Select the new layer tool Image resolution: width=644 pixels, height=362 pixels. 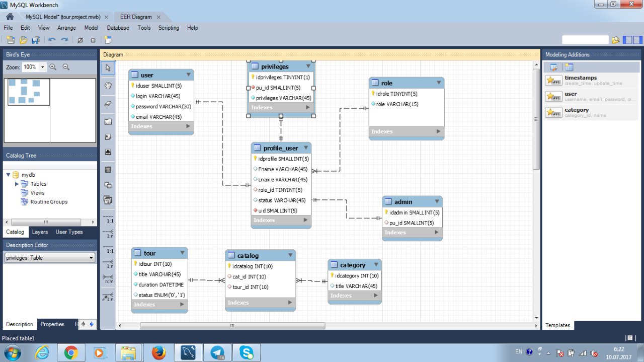(108, 121)
